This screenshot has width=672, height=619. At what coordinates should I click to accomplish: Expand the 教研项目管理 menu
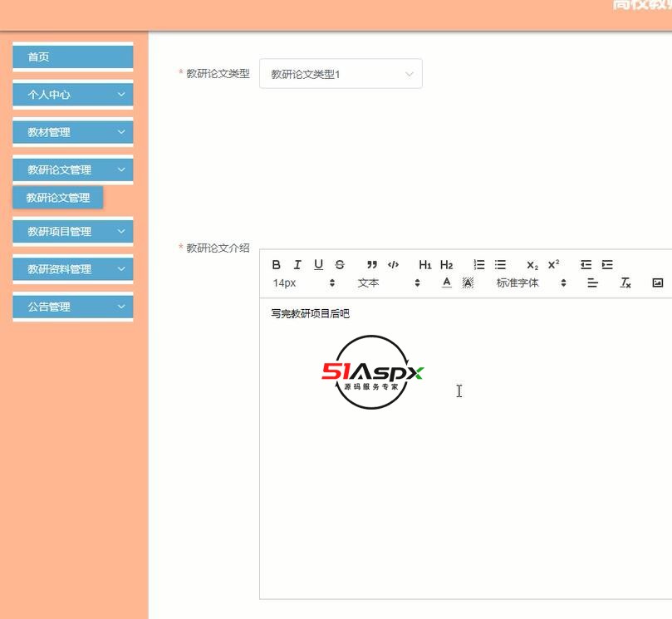click(73, 232)
